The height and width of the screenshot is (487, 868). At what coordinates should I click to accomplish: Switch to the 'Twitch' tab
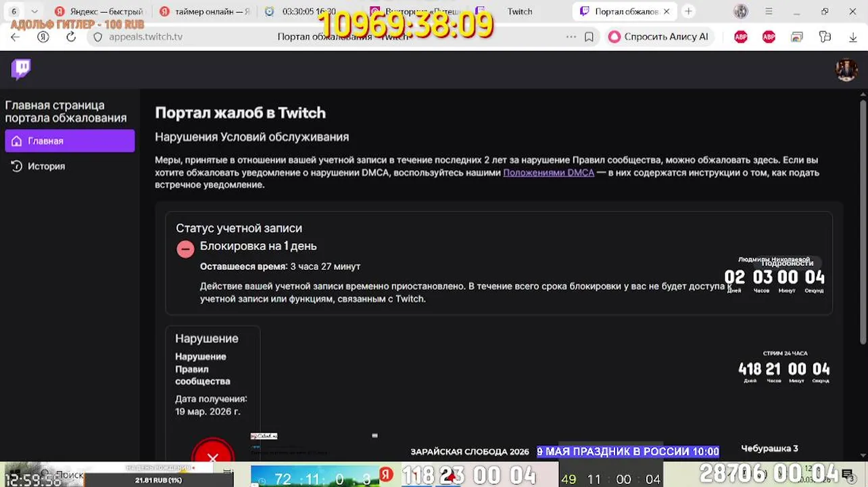(x=519, y=11)
